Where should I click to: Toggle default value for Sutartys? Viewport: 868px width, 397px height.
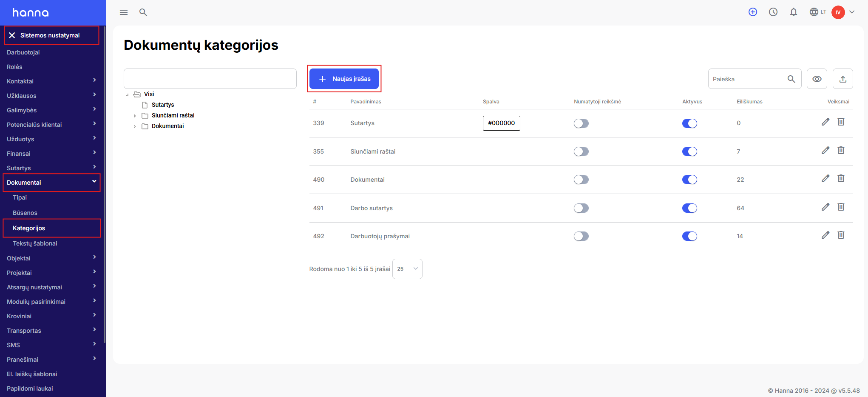581,123
